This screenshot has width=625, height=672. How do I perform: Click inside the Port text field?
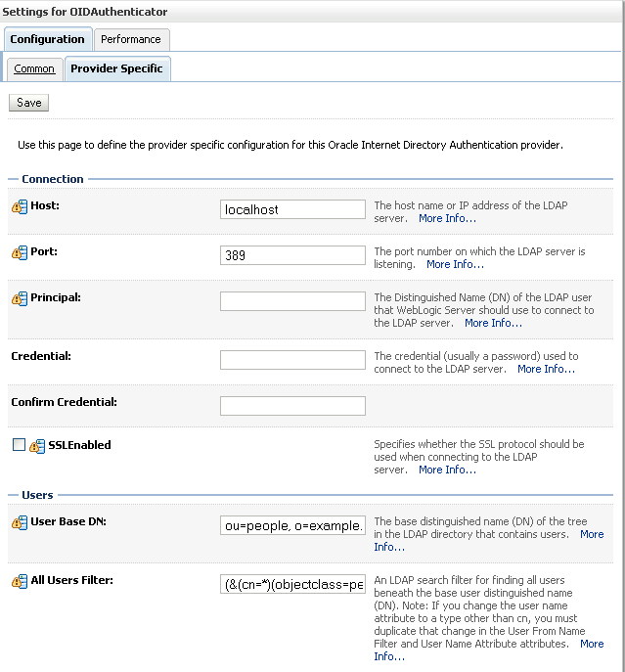pyautogui.click(x=292, y=255)
